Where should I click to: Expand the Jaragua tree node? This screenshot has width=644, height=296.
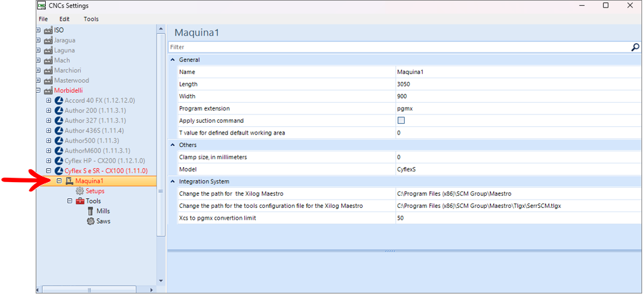pyautogui.click(x=38, y=40)
